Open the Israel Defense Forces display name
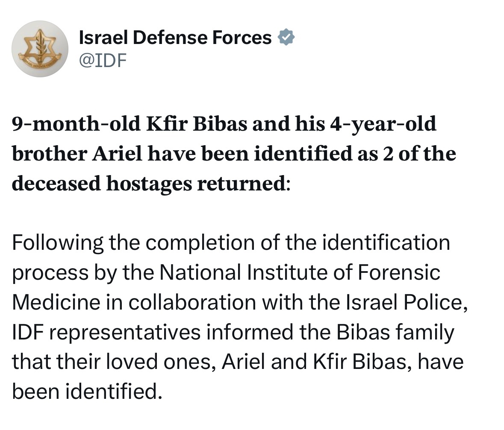This screenshot has height=430, width=504. point(175,37)
